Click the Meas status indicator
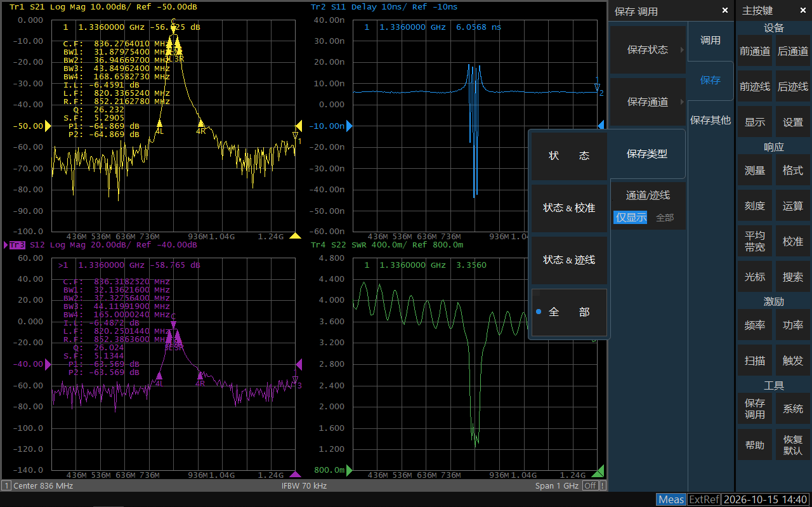Viewport: 812px width, 507px height. point(671,499)
